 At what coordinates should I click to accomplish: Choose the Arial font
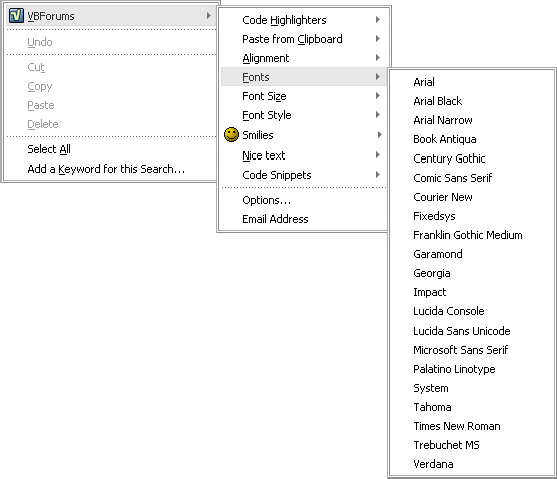(x=472, y=82)
